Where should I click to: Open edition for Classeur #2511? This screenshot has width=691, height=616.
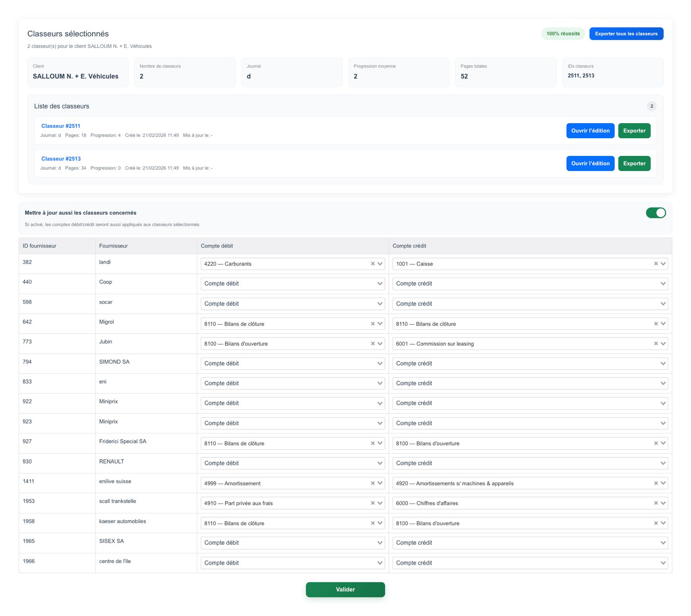590,131
